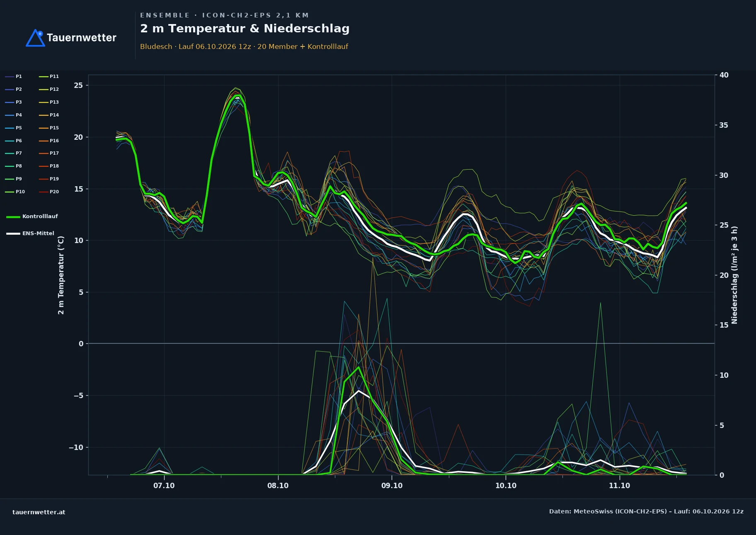
Task: Click the Kontrolllauf legend entry
Action: click(x=32, y=216)
